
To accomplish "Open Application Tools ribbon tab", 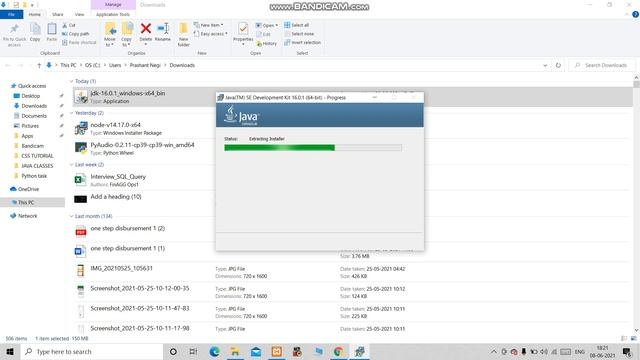I will pyautogui.click(x=113, y=14).
